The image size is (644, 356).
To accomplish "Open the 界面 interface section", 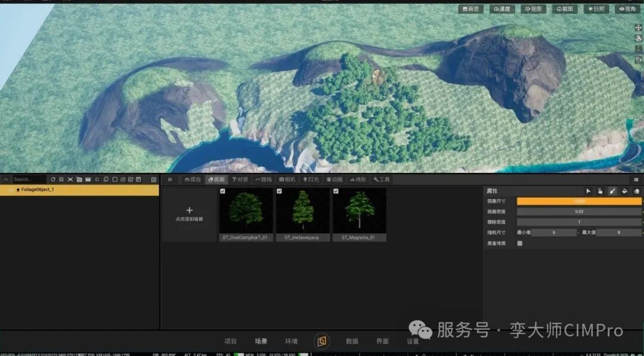I will point(382,341).
